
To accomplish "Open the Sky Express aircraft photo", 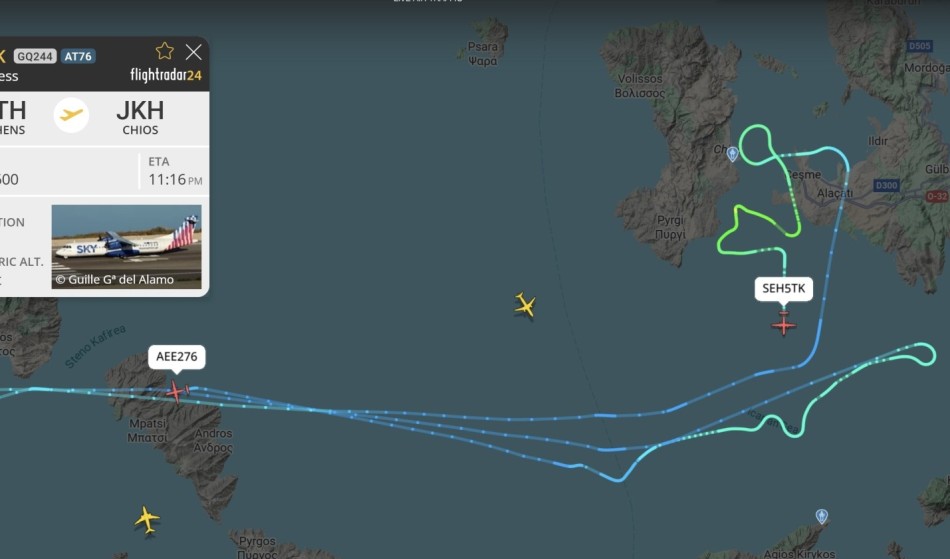I will click(126, 246).
